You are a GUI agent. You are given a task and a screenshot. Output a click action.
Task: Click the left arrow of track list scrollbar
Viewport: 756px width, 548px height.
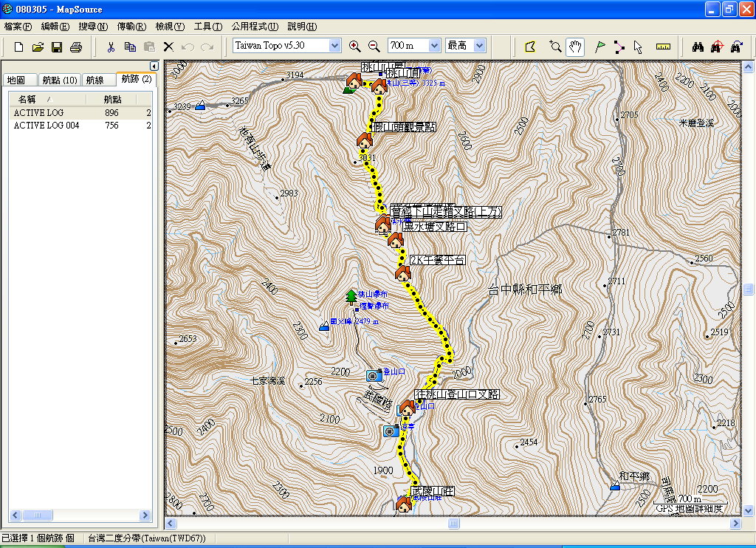pos(15,516)
